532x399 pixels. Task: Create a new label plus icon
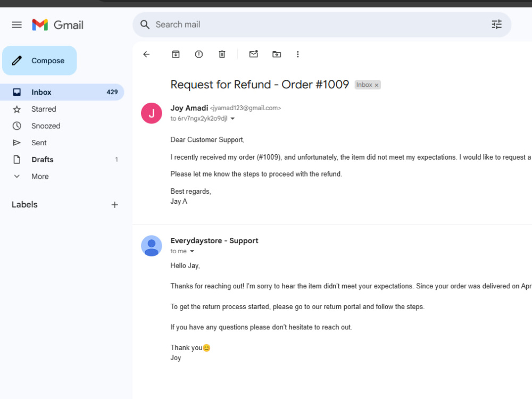point(115,205)
